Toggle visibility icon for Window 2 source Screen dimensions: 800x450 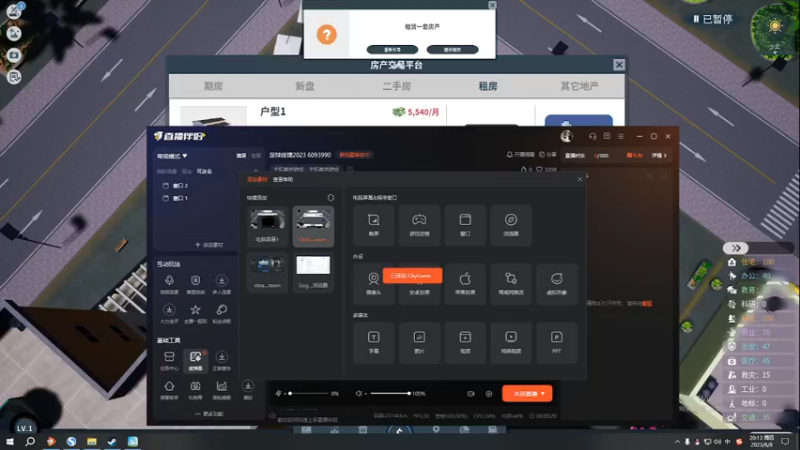(x=165, y=186)
